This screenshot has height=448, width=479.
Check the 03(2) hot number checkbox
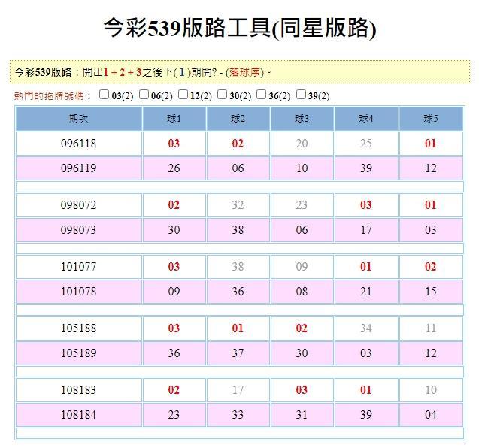(105, 95)
